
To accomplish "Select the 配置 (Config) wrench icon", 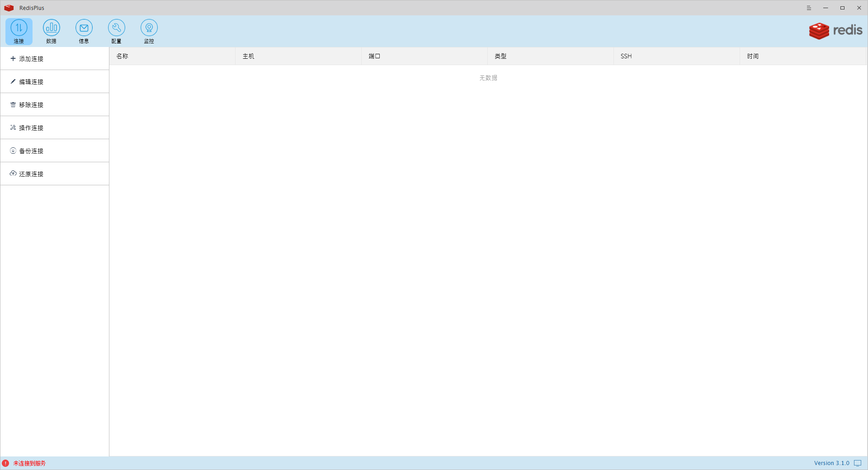I will [117, 31].
